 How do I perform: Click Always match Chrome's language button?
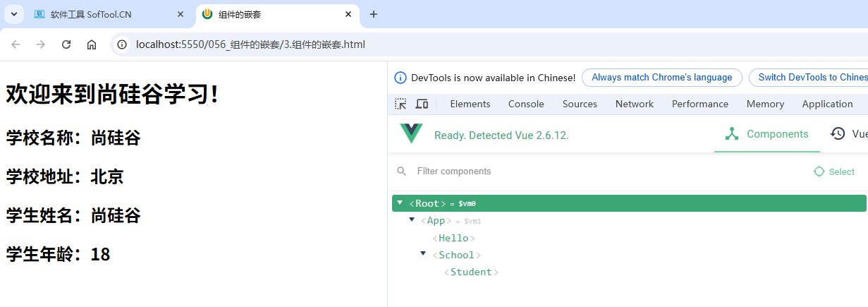[662, 78]
